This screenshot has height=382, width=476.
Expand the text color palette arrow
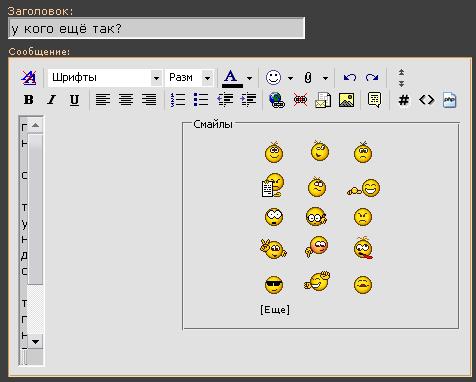249,78
